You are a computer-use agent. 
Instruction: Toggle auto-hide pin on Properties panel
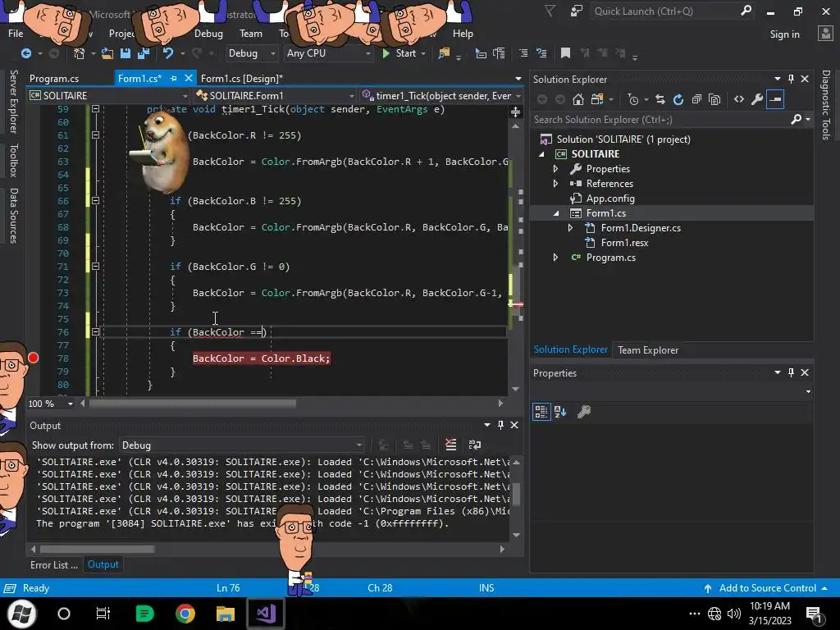coord(791,372)
